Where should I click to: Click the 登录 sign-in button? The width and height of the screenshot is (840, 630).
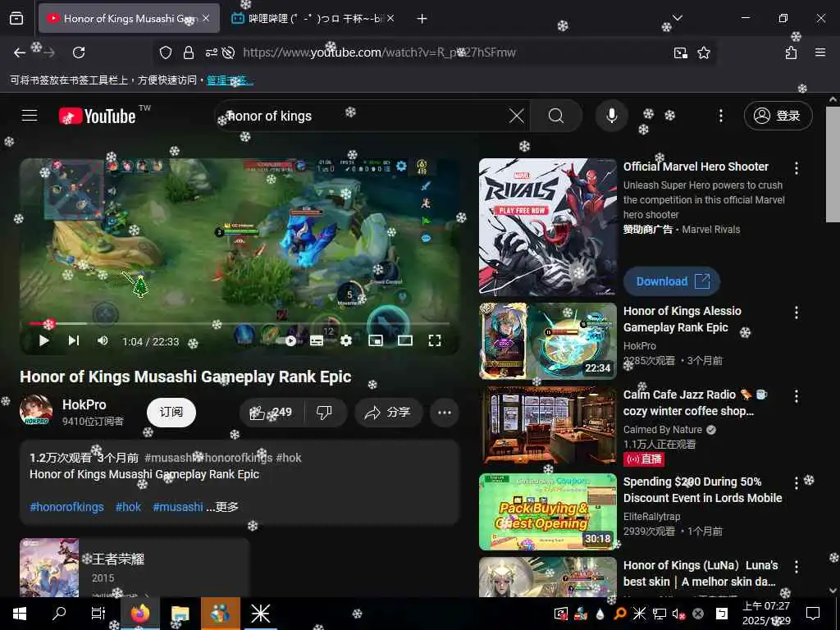tap(778, 116)
